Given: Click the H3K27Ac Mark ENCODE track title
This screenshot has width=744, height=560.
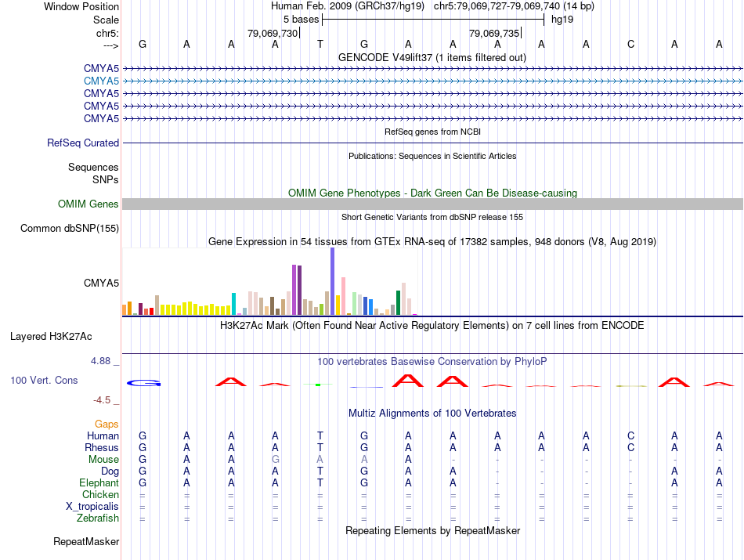Looking at the screenshot, I should tap(432, 326).
